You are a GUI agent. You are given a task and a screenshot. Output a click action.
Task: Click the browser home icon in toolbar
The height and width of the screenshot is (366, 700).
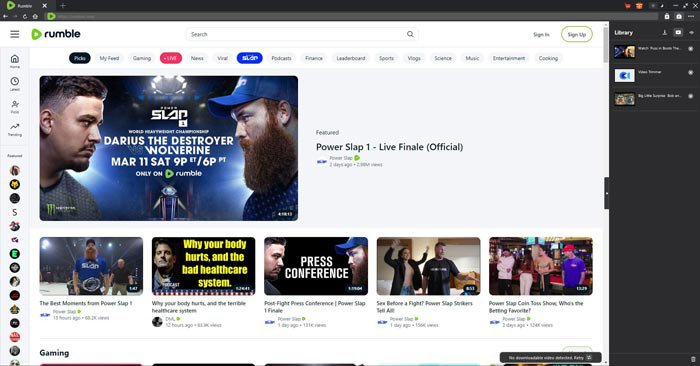coord(35,16)
